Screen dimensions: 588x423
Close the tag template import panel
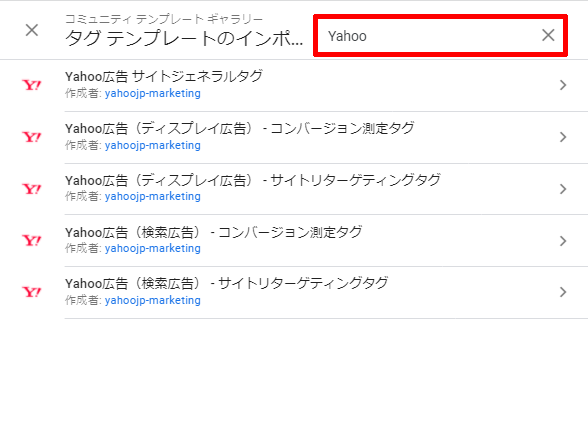(x=32, y=30)
